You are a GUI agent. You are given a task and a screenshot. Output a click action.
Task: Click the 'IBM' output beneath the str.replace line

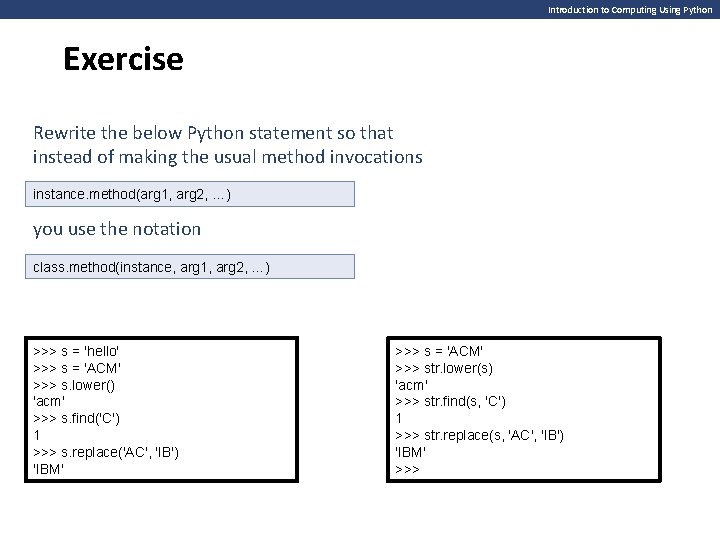[x=412, y=451]
